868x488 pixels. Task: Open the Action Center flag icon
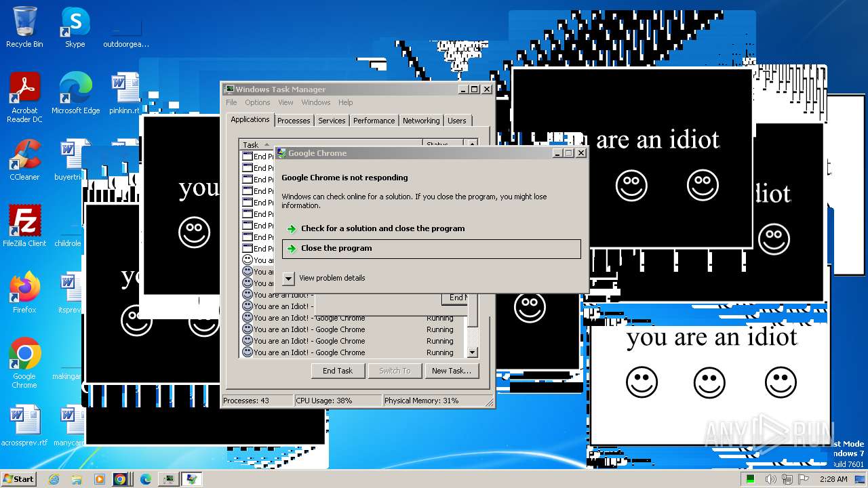tap(803, 479)
